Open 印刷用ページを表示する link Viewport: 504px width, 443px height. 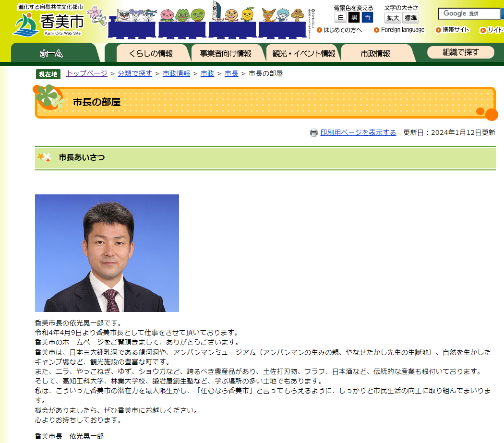pos(358,133)
